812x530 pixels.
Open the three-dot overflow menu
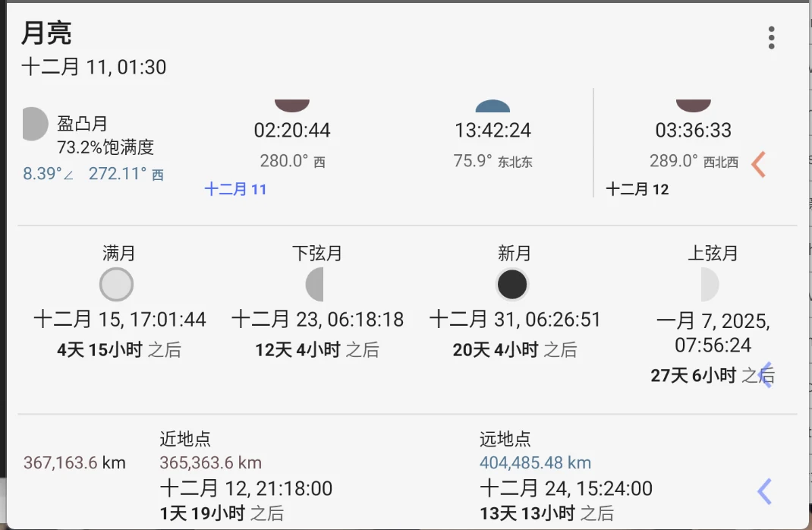(x=771, y=37)
